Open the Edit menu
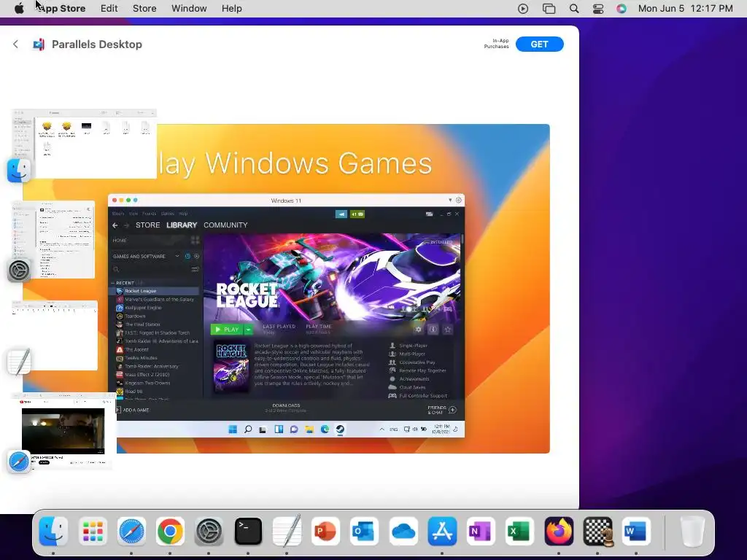Screen dimensions: 747x560 [x=109, y=9]
